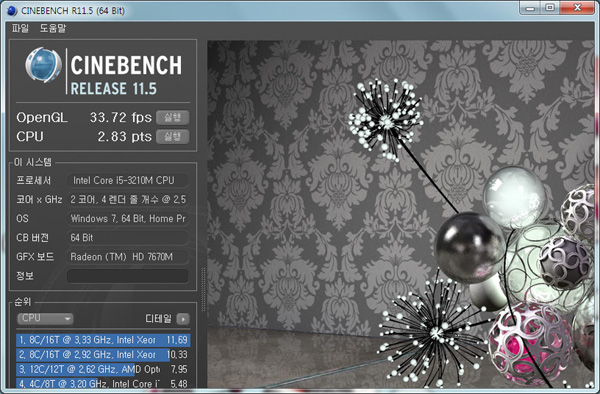Click the Cinebench globe logo icon
This screenshot has width=600, height=394.
coord(43,65)
